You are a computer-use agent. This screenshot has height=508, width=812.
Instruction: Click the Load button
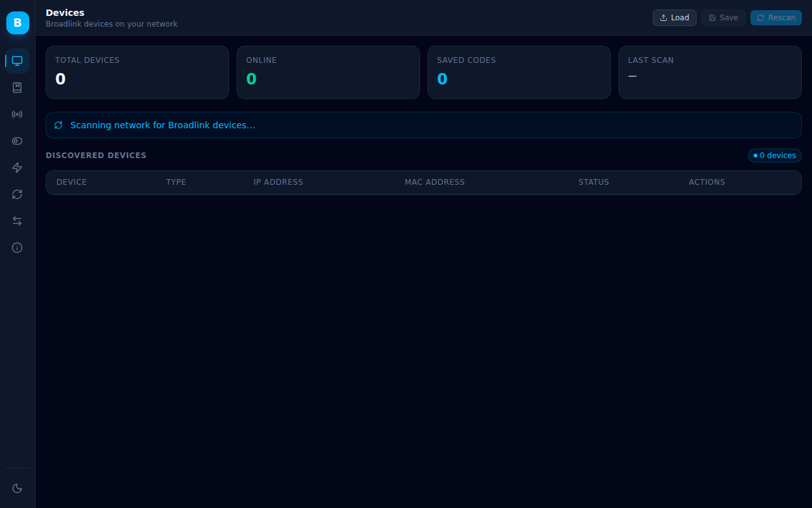pyautogui.click(x=674, y=18)
